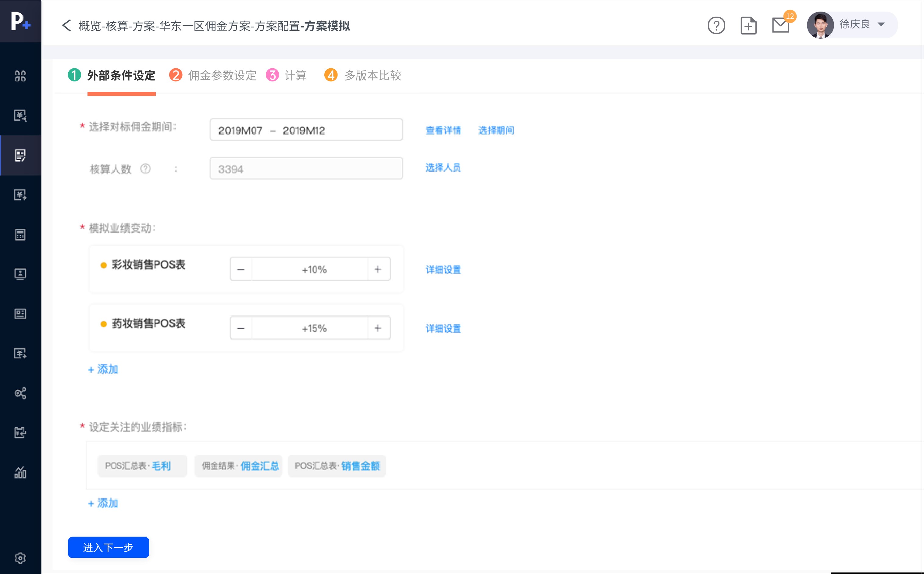The width and height of the screenshot is (924, 574).
Task: Click 进入下一步 at the bottom
Action: pyautogui.click(x=108, y=547)
